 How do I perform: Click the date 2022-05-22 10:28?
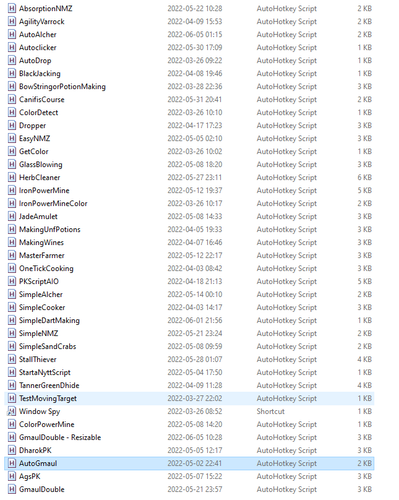coord(195,8)
